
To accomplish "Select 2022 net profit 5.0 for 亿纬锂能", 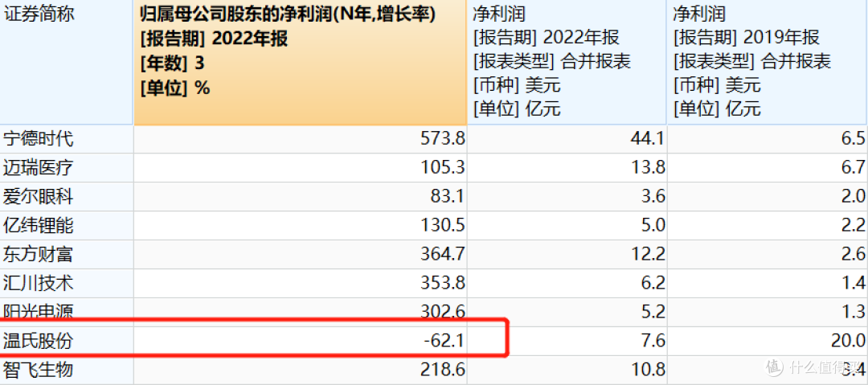I will pos(567,226).
